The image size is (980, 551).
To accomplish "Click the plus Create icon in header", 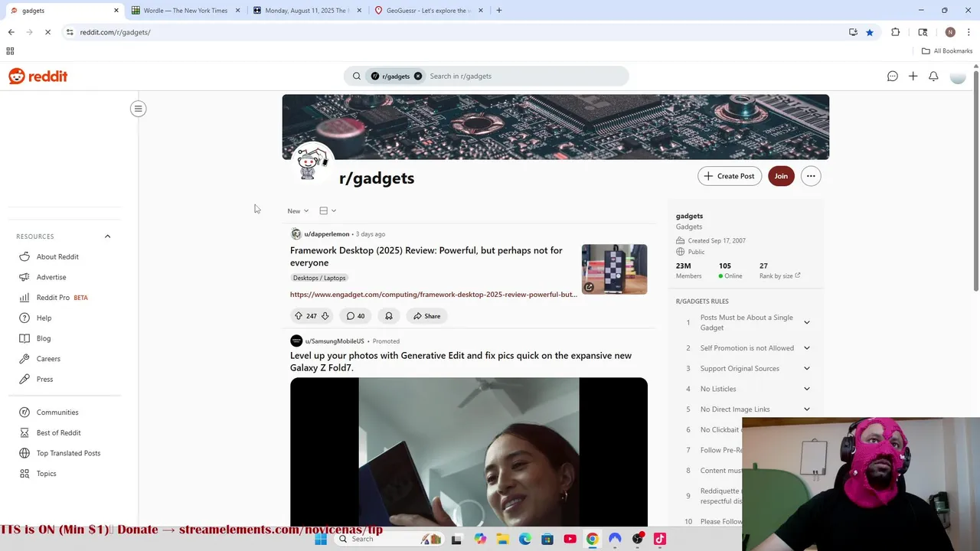I will click(913, 77).
